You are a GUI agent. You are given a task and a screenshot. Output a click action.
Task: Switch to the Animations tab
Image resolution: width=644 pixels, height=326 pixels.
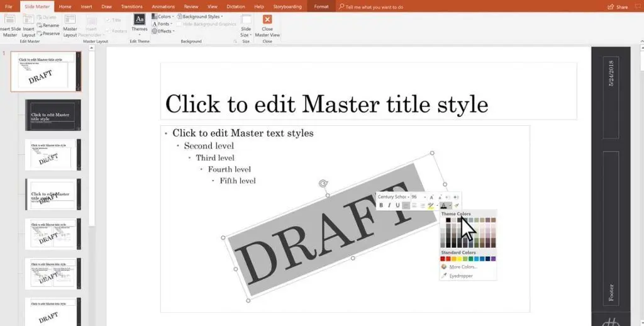(163, 6)
